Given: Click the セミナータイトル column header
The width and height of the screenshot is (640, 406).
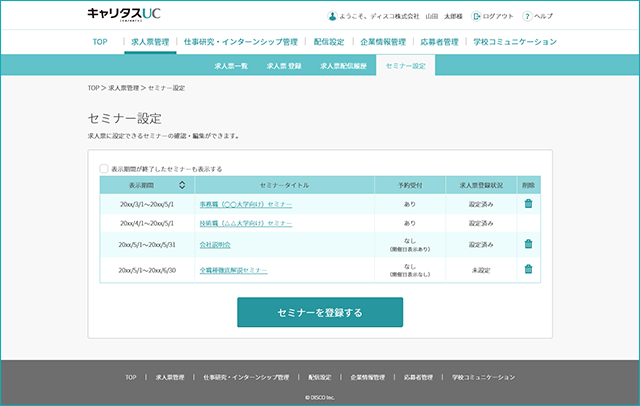Looking at the screenshot, I should 284,185.
